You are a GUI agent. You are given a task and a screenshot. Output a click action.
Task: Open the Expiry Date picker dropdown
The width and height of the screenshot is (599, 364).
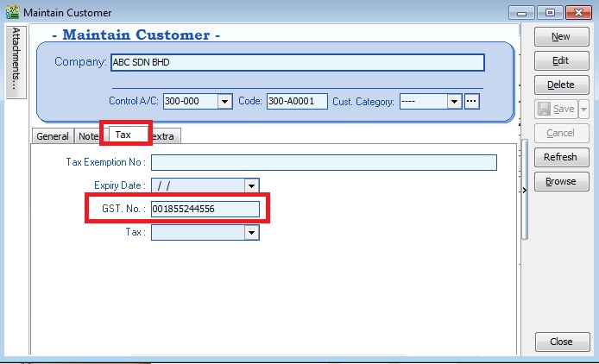click(x=251, y=185)
